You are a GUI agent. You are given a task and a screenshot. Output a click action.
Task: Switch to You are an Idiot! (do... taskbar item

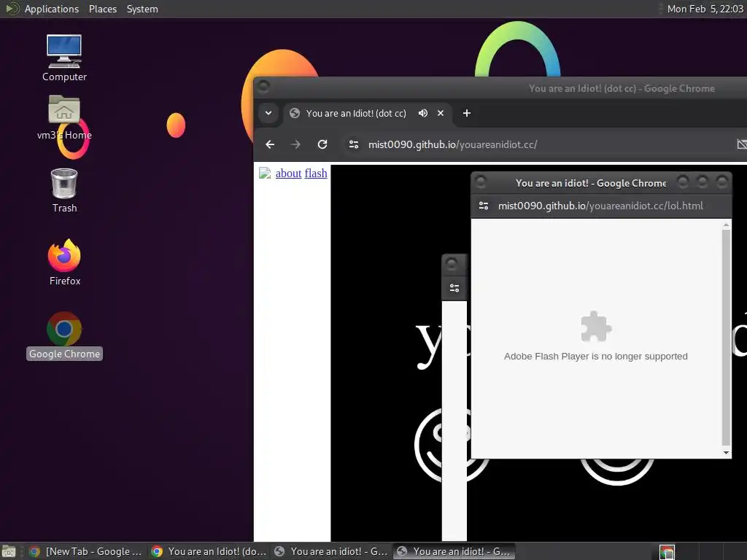tap(209, 551)
